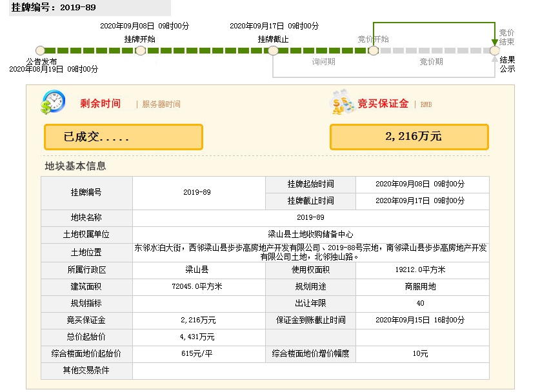Click the 总价起始价 label cell
This screenshot has height=392, width=540.
[86, 337]
